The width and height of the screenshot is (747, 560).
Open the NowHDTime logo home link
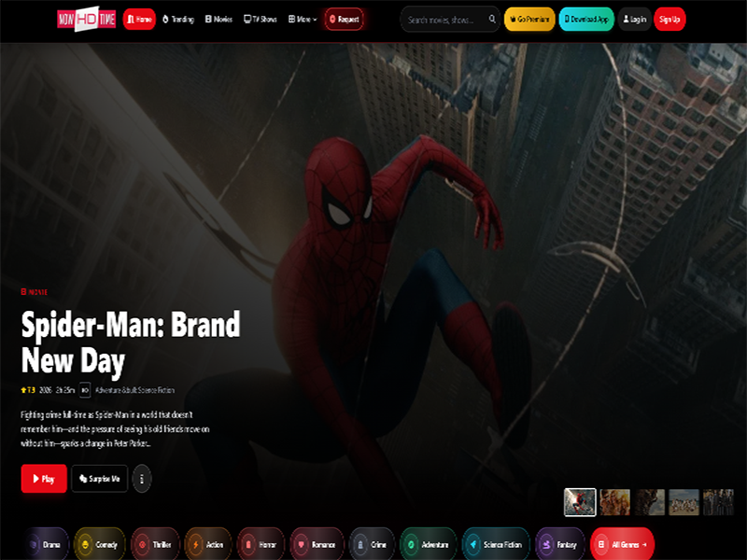point(86,19)
